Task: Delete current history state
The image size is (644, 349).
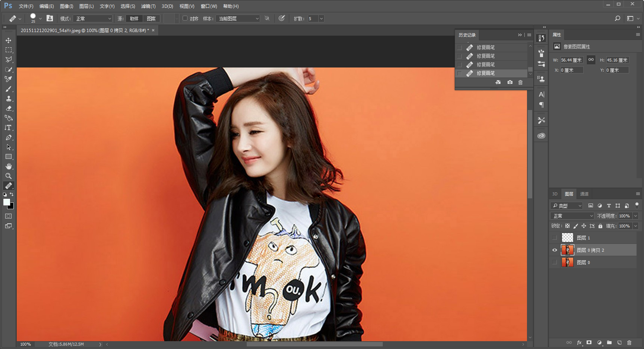Action: tap(520, 82)
